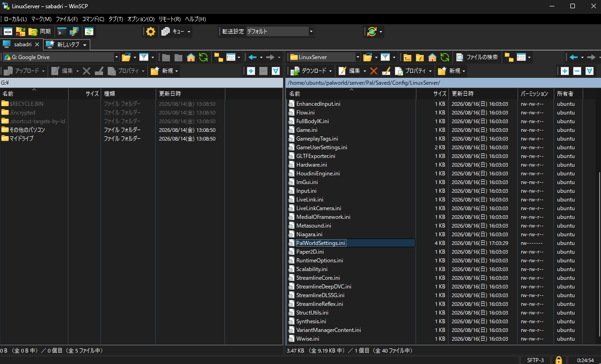Sort local files by 種類 column header
Viewport: 601px width, 364px height.
pyautogui.click(x=128, y=93)
